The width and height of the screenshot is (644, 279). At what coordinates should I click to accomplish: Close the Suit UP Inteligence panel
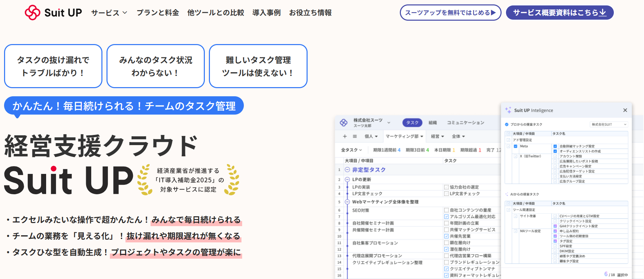point(625,110)
